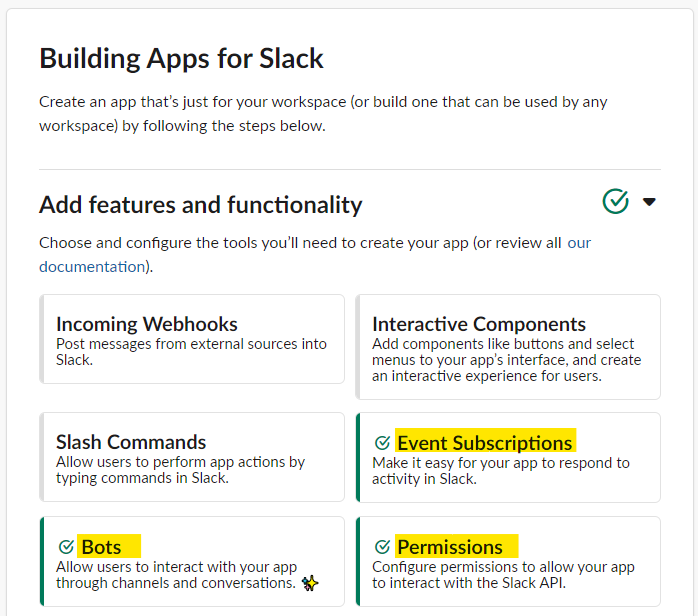Open the Permissions configuration card
The width and height of the screenshot is (698, 616).
508,561
